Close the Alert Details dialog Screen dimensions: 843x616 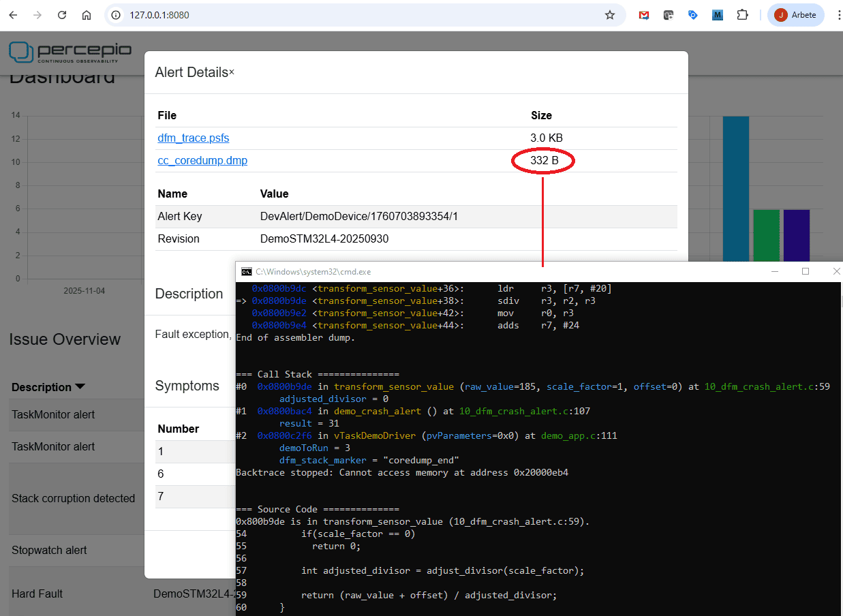coord(231,72)
